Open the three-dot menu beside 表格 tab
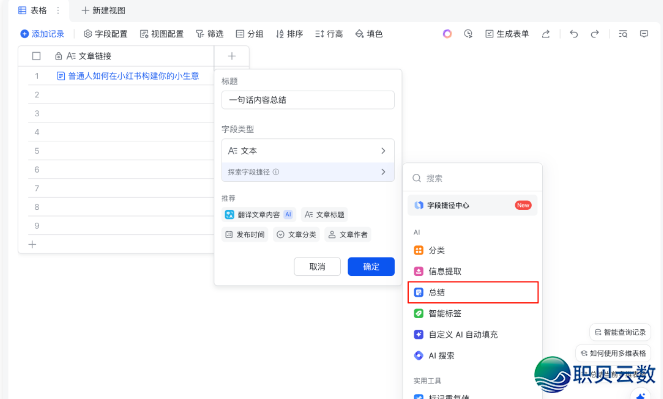Viewport: 663px width, 399px height. tap(58, 10)
